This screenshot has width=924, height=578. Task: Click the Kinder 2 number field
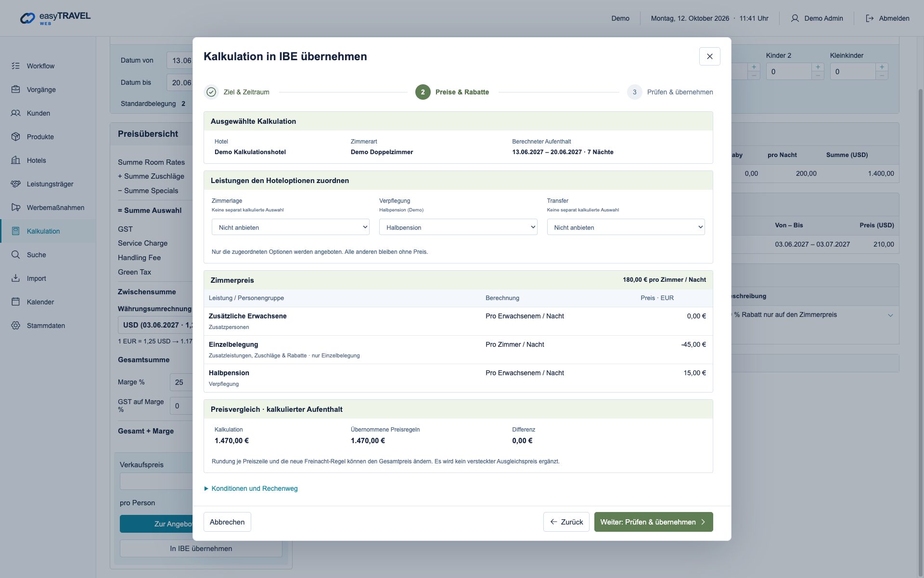[x=788, y=71]
